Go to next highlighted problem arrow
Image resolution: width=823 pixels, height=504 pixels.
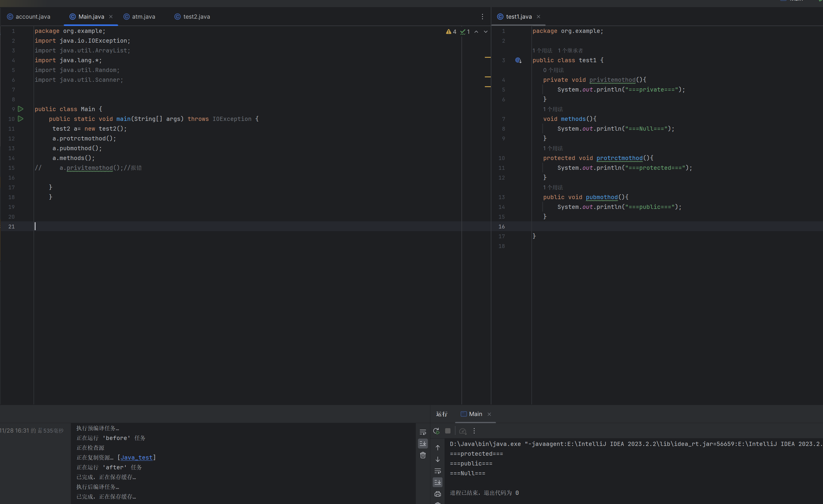(486, 31)
